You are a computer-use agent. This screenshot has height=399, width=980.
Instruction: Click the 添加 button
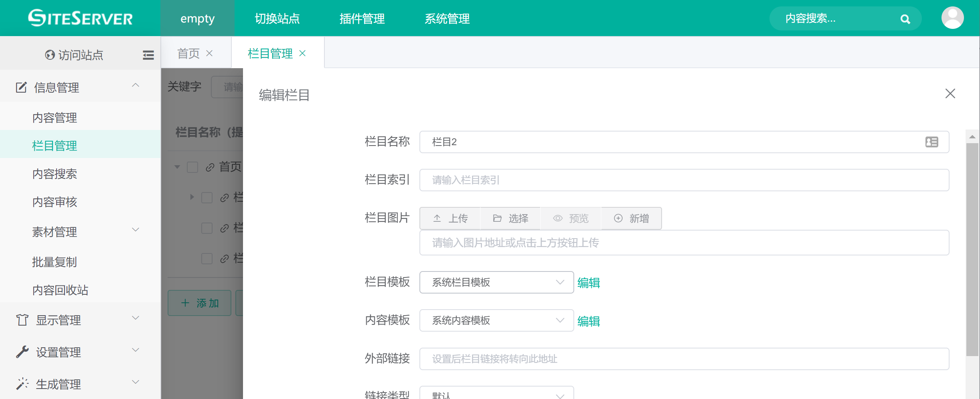click(199, 303)
